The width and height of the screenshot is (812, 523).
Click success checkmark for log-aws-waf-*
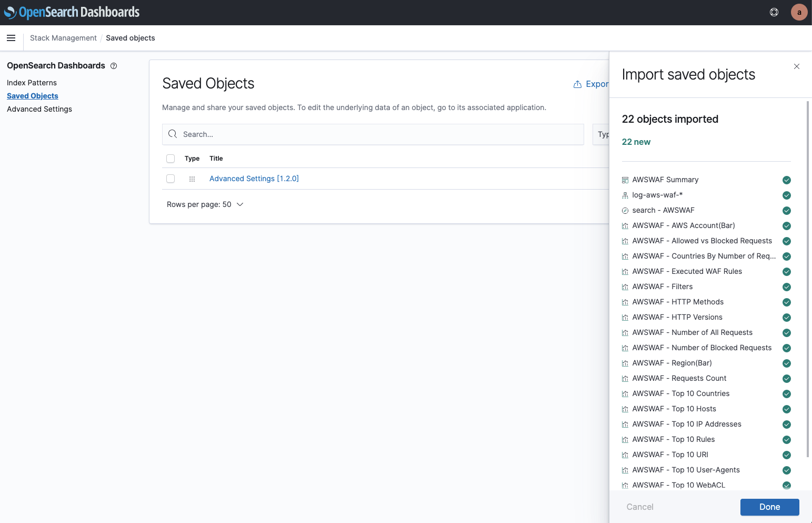click(787, 195)
